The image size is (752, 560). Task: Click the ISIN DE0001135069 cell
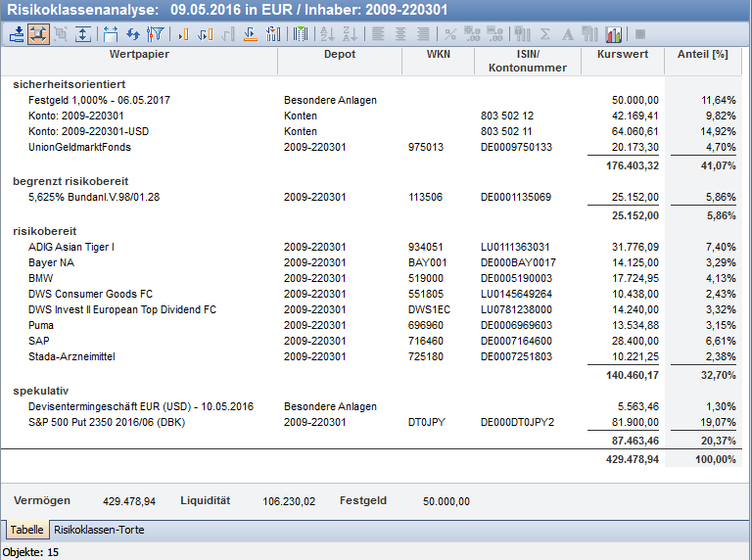coord(516,198)
